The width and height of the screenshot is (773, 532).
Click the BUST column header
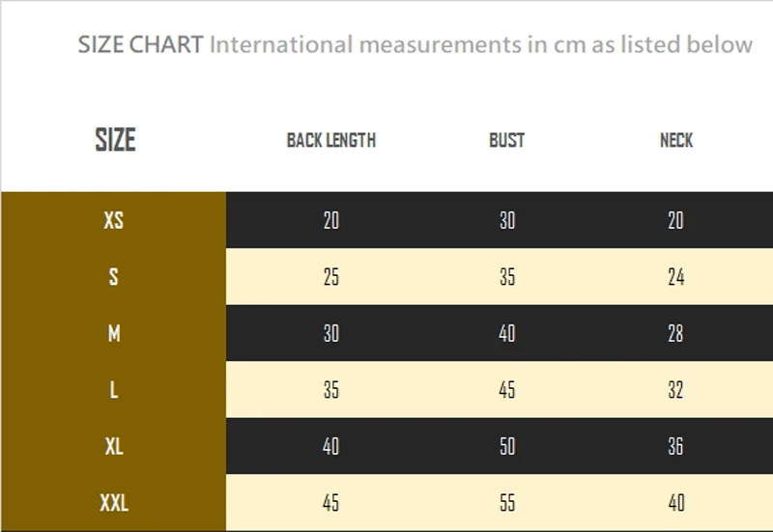point(506,141)
